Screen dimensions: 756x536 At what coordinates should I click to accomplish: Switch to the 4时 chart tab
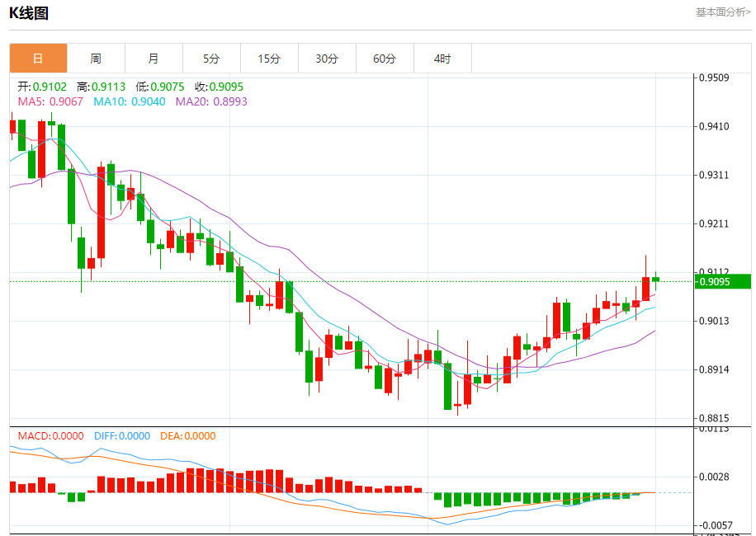tap(442, 59)
